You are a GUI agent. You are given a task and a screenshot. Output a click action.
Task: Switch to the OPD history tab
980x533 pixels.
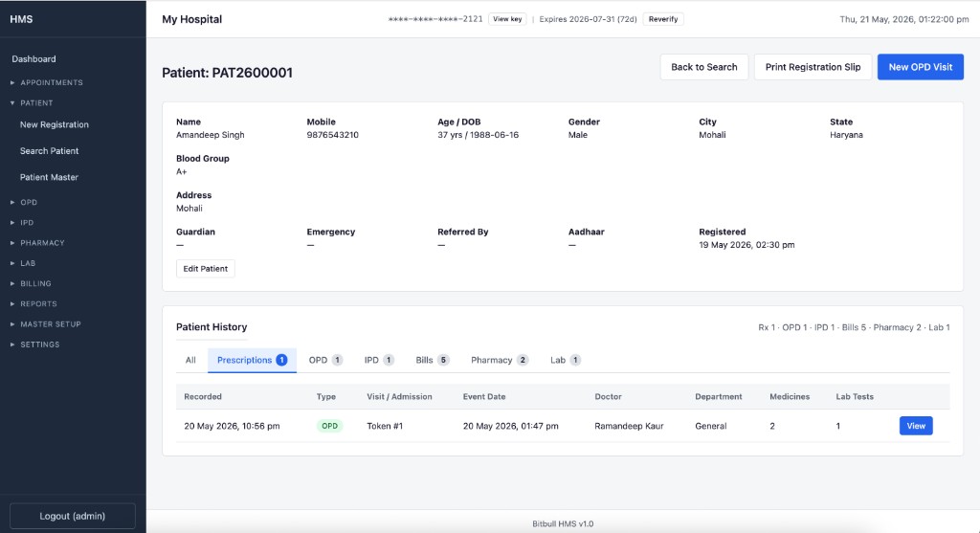tap(325, 360)
